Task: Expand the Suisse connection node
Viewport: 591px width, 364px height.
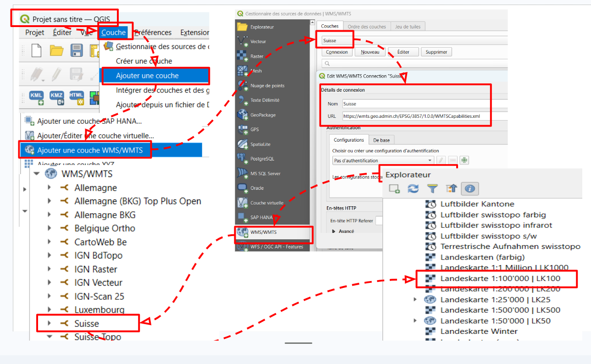Action: point(49,324)
